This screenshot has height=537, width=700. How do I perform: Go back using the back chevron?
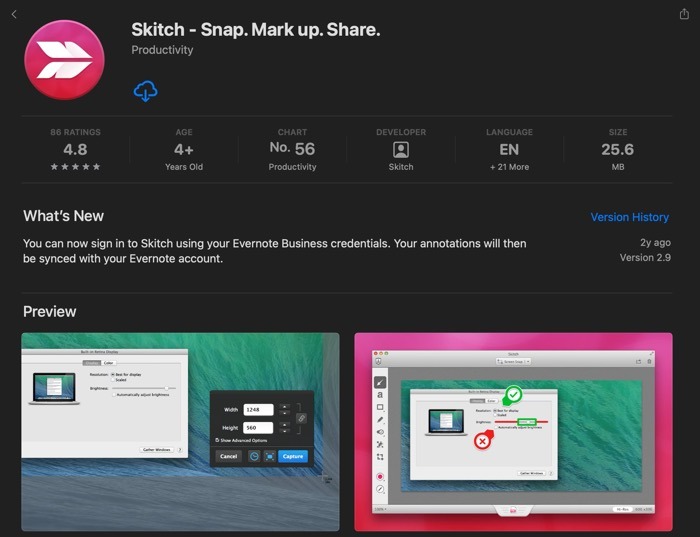14,14
